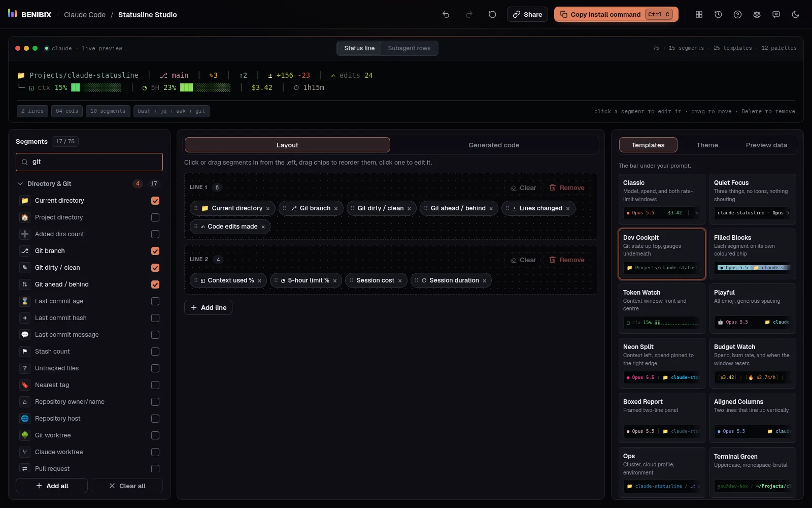Remove the Session cost chip
Screen dimensions: 812x508
pyautogui.click(x=400, y=281)
